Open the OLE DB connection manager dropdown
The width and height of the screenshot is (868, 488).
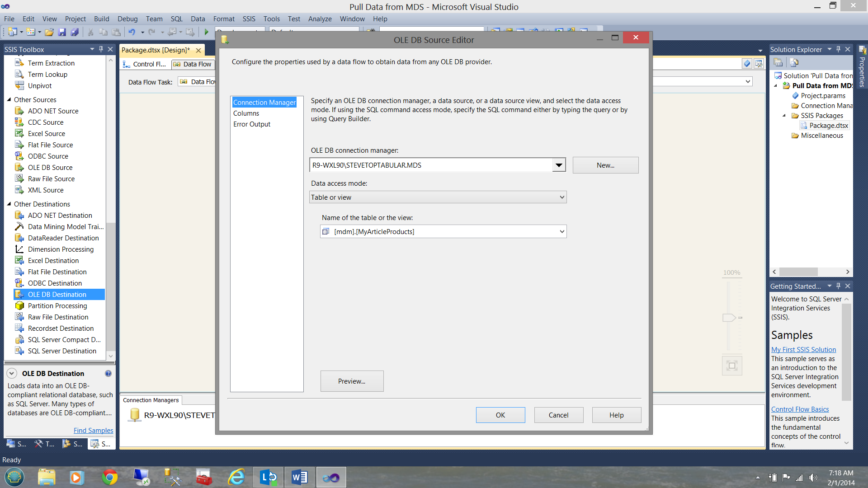click(x=559, y=165)
